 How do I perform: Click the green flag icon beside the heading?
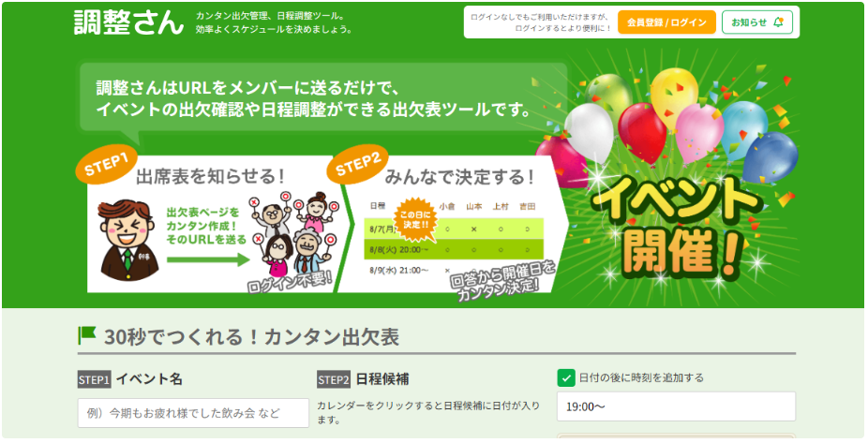[x=87, y=335]
